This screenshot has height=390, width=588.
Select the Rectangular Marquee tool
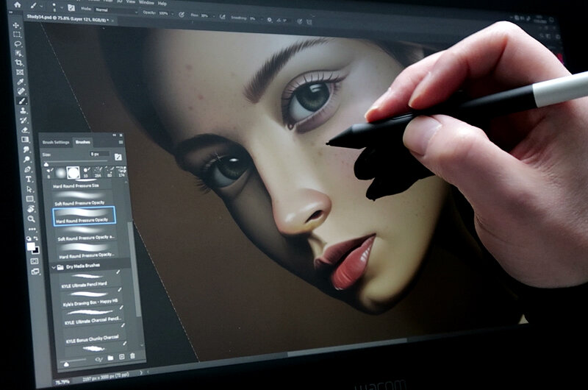pyautogui.click(x=17, y=35)
